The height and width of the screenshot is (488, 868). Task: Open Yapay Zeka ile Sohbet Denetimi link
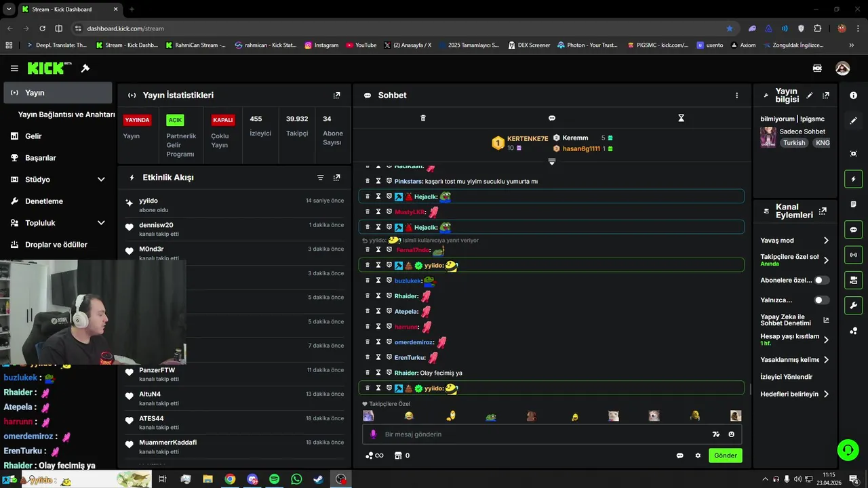795,320
